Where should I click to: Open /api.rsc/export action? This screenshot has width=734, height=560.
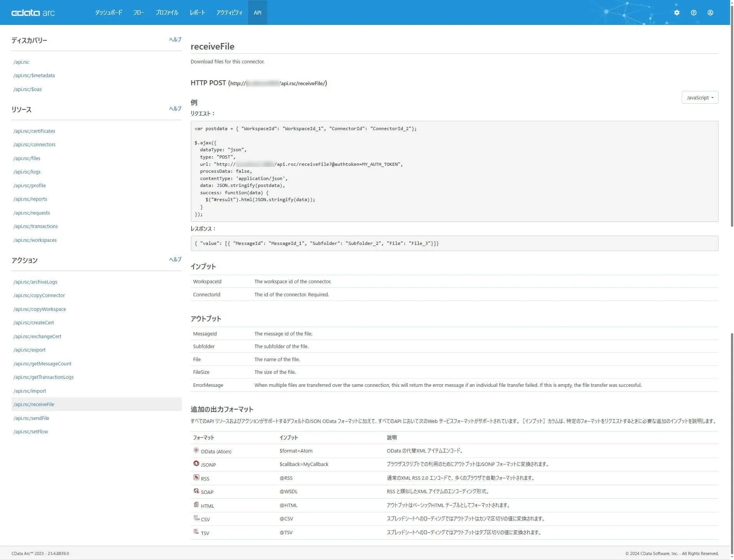(x=30, y=350)
